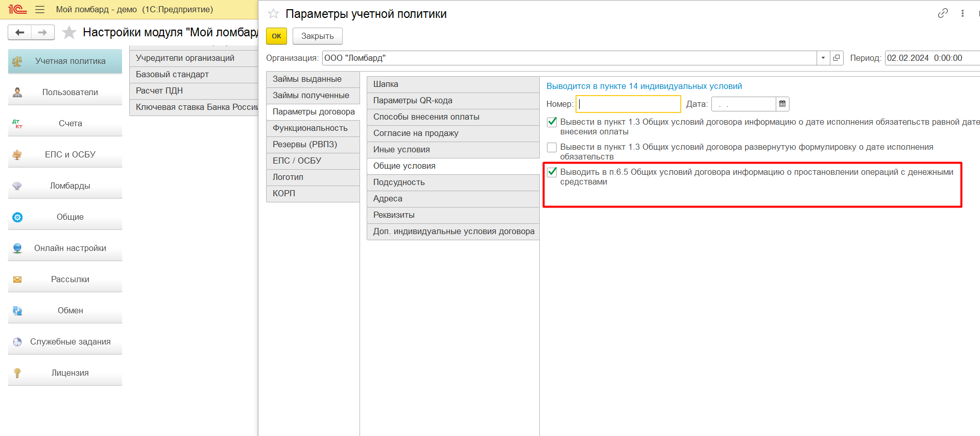Screen dimensions: 980x436
Task: Confirm with the yellow OK button
Action: (276, 36)
